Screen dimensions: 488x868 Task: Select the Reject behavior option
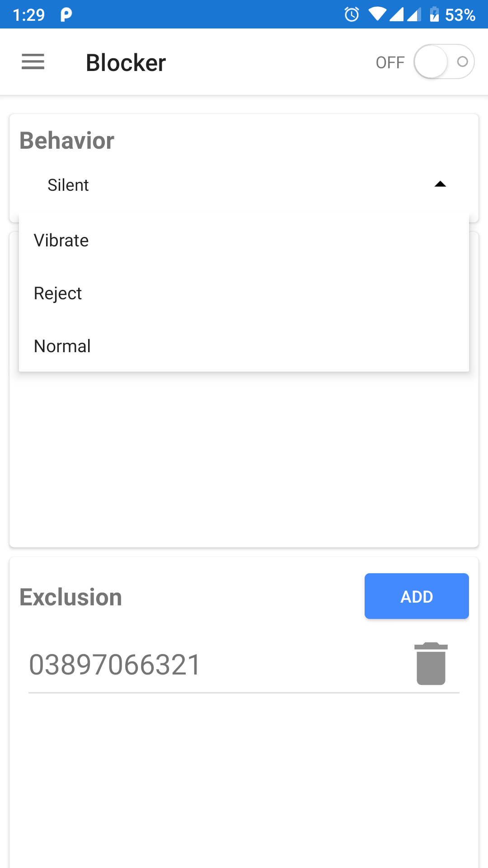[x=58, y=293]
